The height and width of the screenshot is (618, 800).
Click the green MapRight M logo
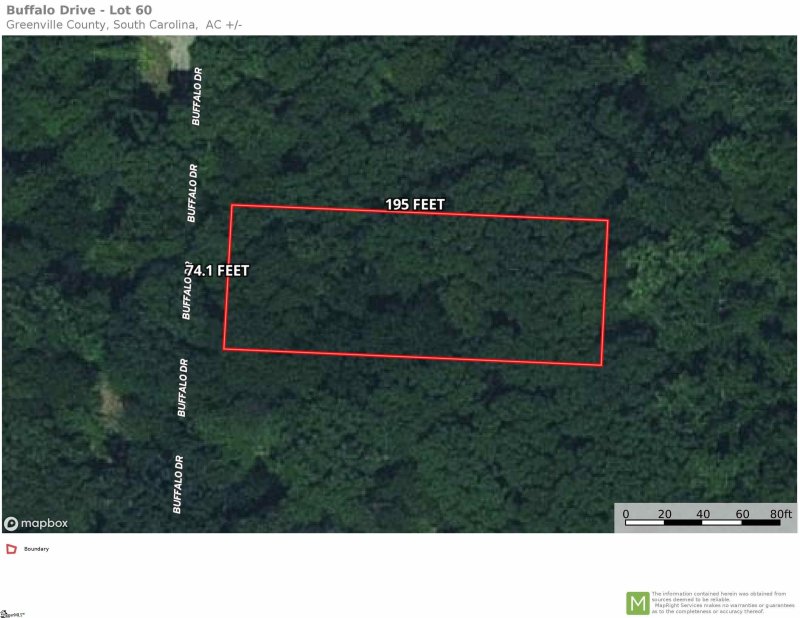pyautogui.click(x=637, y=603)
